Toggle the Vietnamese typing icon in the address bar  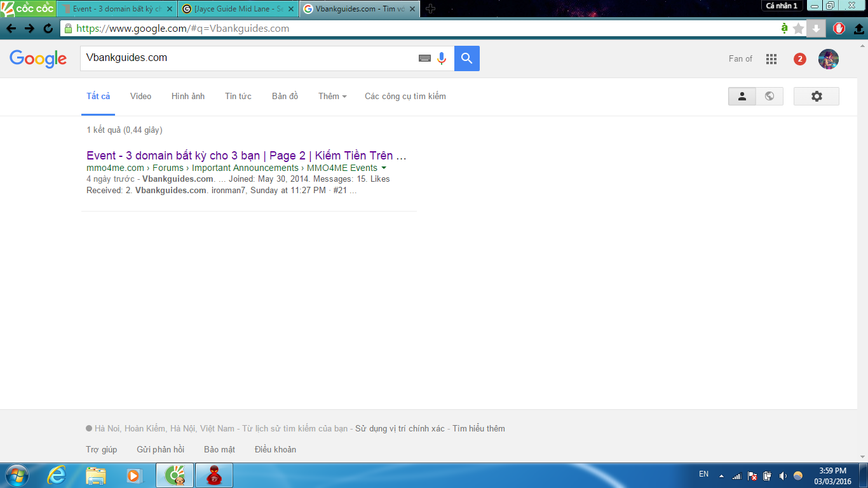[784, 29]
